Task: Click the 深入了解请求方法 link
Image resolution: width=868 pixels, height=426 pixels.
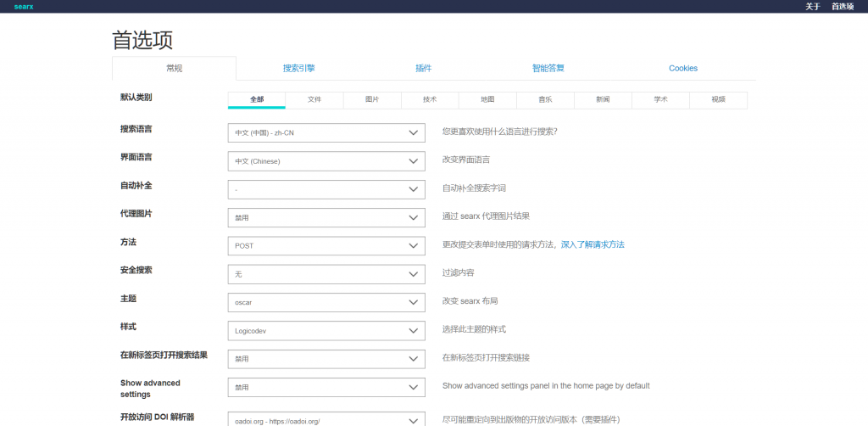Action: (x=593, y=244)
